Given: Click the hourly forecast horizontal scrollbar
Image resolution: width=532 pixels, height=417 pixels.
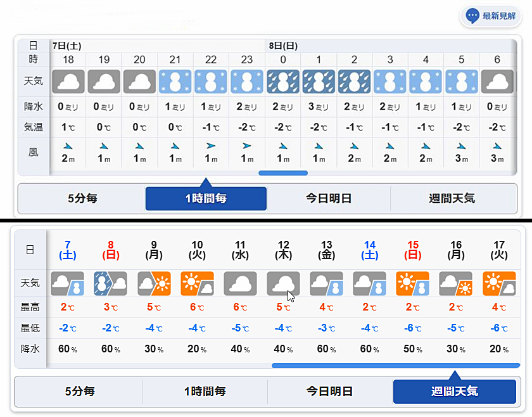Looking at the screenshot, I should (283, 173).
